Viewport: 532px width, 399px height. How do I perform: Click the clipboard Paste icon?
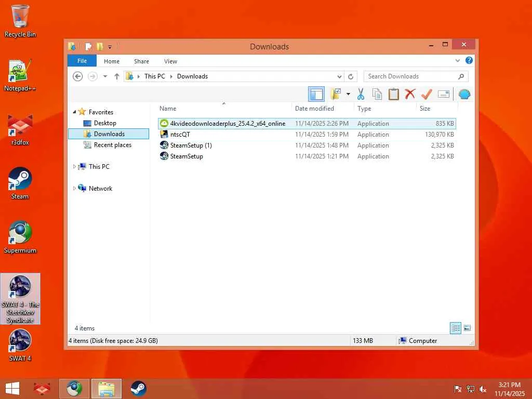[x=393, y=94]
